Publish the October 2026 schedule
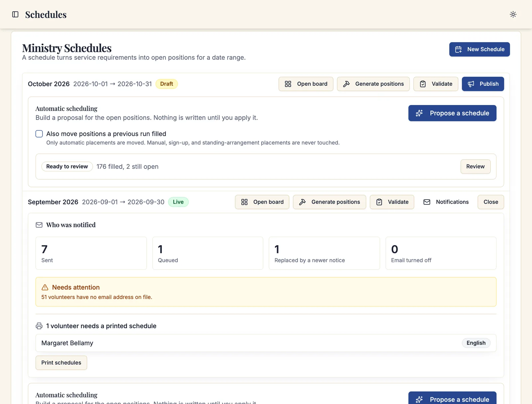 pyautogui.click(x=483, y=84)
